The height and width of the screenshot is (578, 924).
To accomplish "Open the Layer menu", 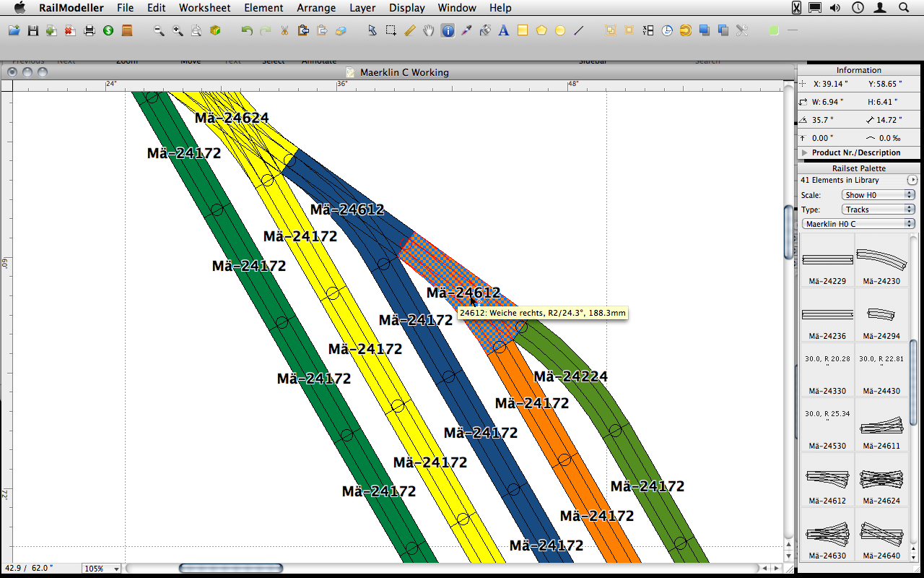I will pyautogui.click(x=362, y=8).
